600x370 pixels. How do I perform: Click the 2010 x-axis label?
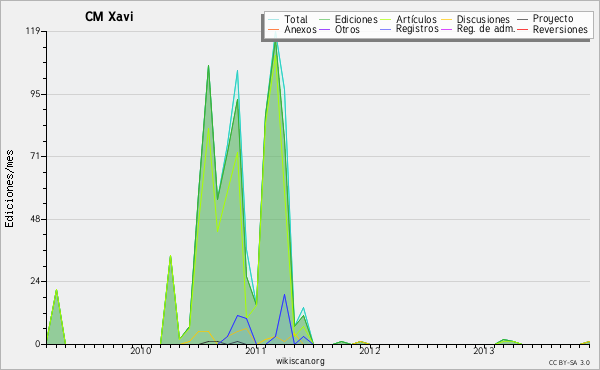[140, 351]
